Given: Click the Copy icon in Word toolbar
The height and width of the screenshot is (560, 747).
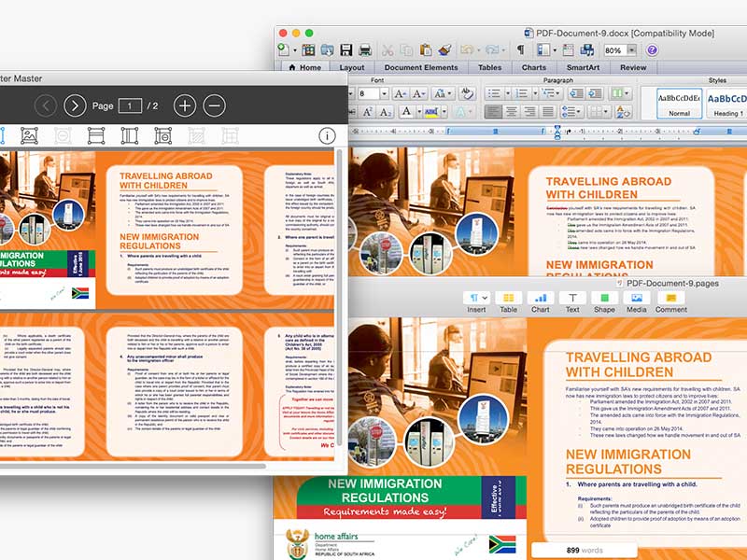Looking at the screenshot, I should 406,49.
